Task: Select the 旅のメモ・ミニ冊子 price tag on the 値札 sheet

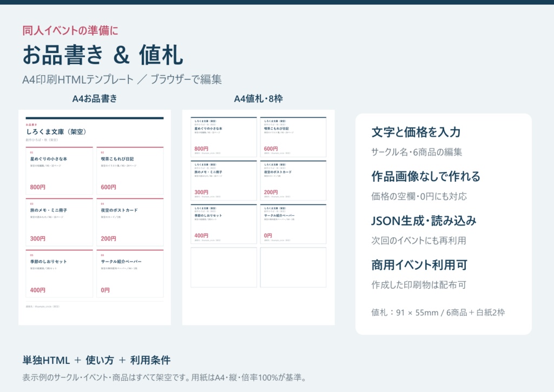Action: point(223,181)
